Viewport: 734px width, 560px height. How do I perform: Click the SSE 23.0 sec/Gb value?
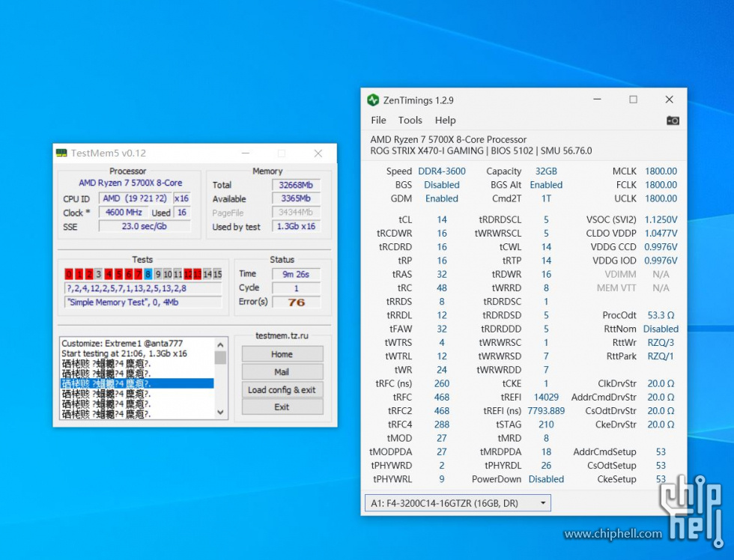[145, 226]
